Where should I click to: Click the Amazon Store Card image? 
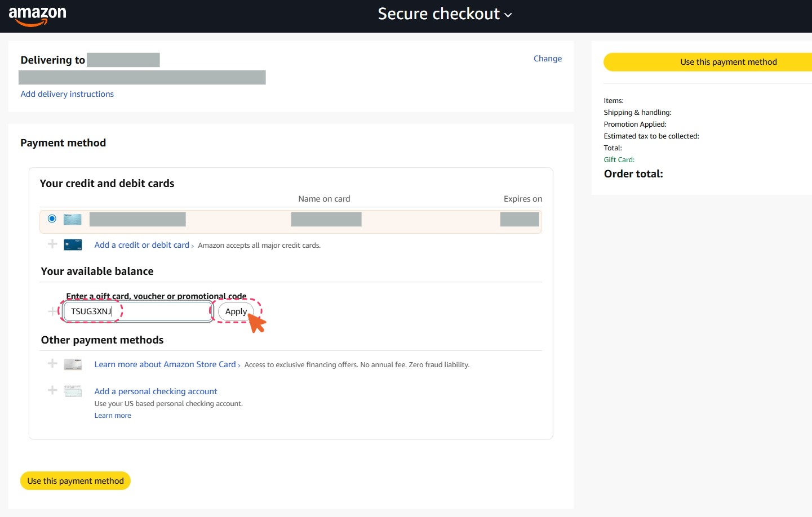tap(73, 364)
